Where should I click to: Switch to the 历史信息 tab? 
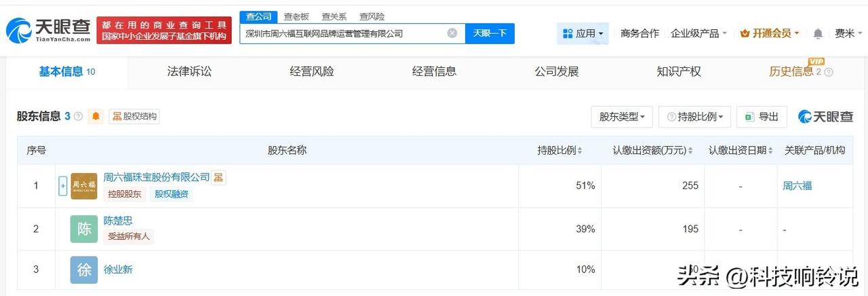coord(791,71)
